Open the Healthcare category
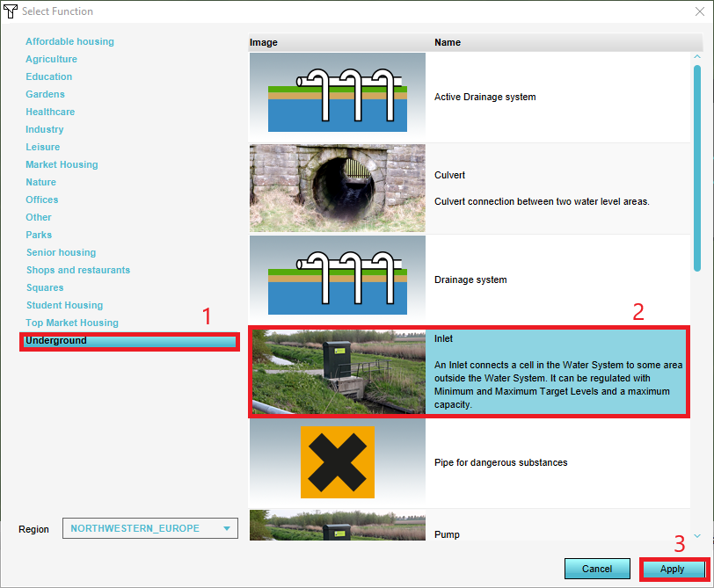The height and width of the screenshot is (588, 714). pyautogui.click(x=50, y=112)
